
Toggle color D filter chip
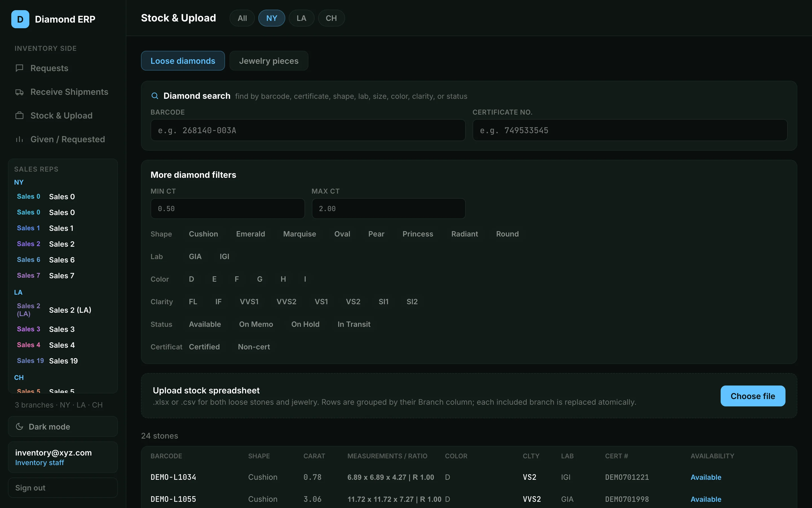(191, 279)
